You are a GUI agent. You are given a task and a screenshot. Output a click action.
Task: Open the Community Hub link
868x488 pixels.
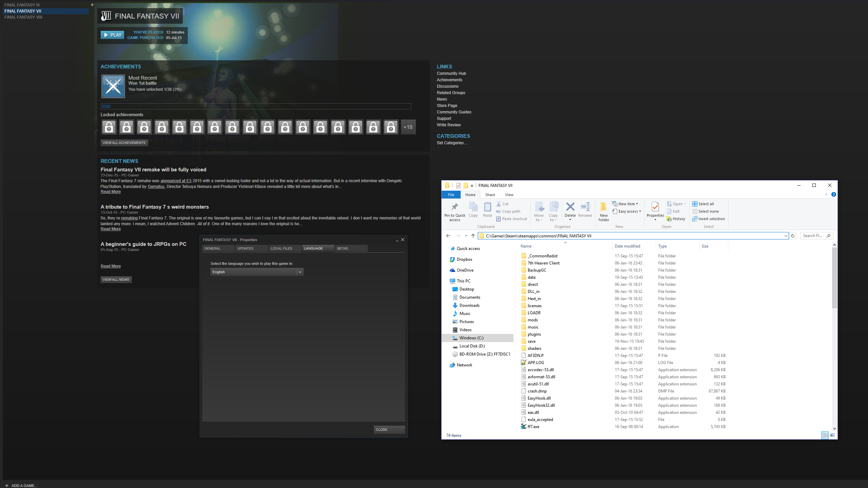(x=451, y=73)
